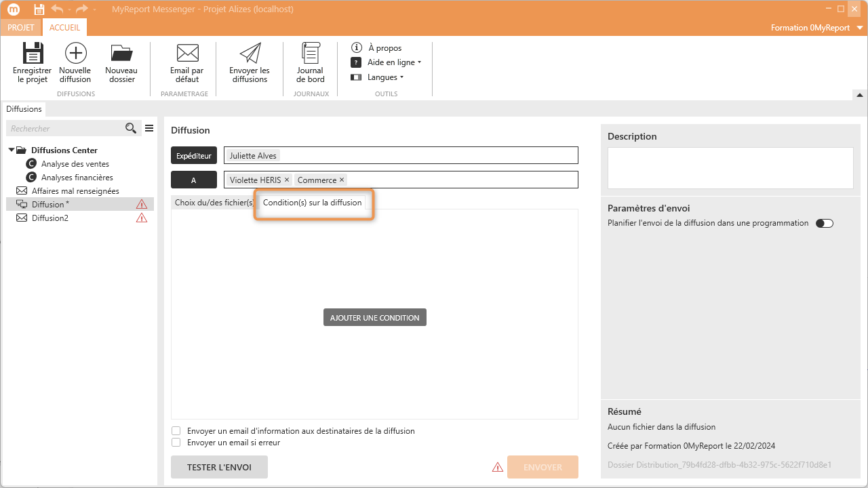Enable Envoyer un email si erreur checkbox
Screen dimensions: 868x488
176,443
